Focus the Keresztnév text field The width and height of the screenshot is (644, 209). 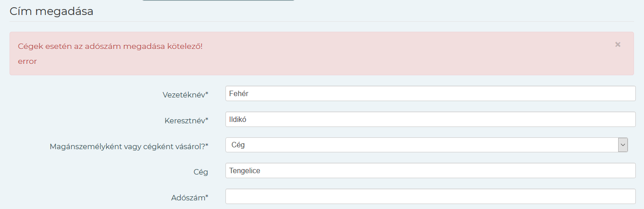tap(430, 119)
